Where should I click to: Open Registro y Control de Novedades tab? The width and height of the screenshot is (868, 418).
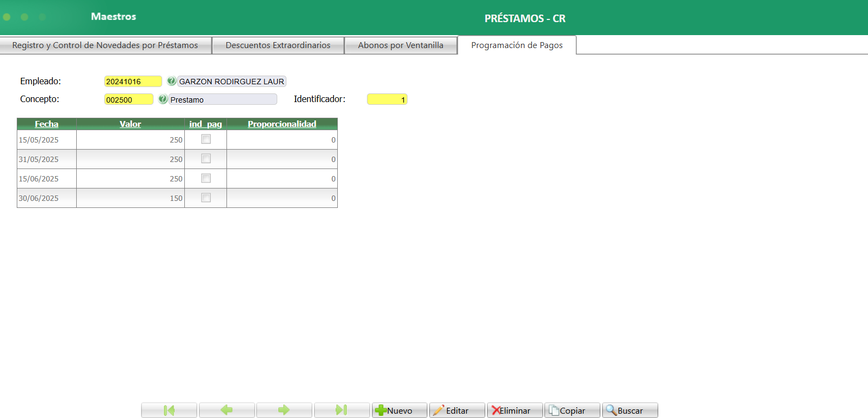[x=105, y=45]
